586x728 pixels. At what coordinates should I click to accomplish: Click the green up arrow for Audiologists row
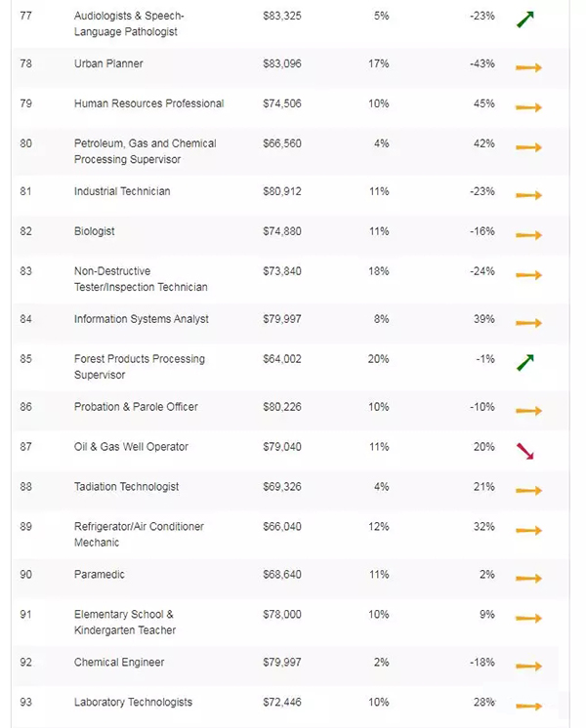(525, 19)
